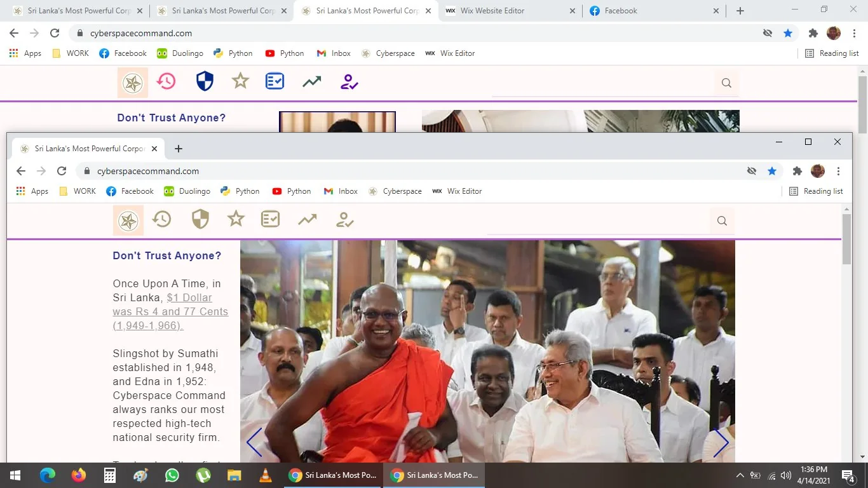Open Cyberspace bookmark in front window

point(395,191)
